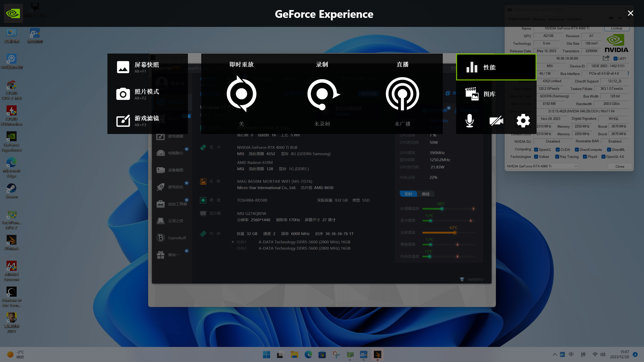The width and height of the screenshot is (644, 362).
Task: Open 3DMark desktop icon
Action: pyautogui.click(x=12, y=243)
